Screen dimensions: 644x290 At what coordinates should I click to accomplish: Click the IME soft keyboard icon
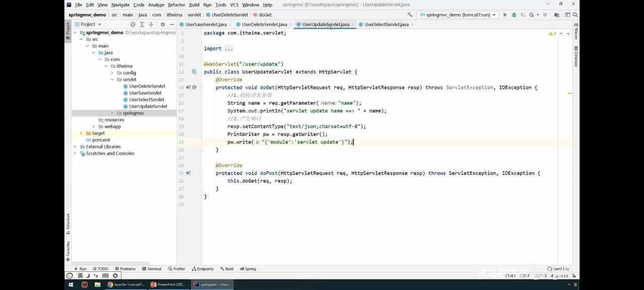pos(105,275)
